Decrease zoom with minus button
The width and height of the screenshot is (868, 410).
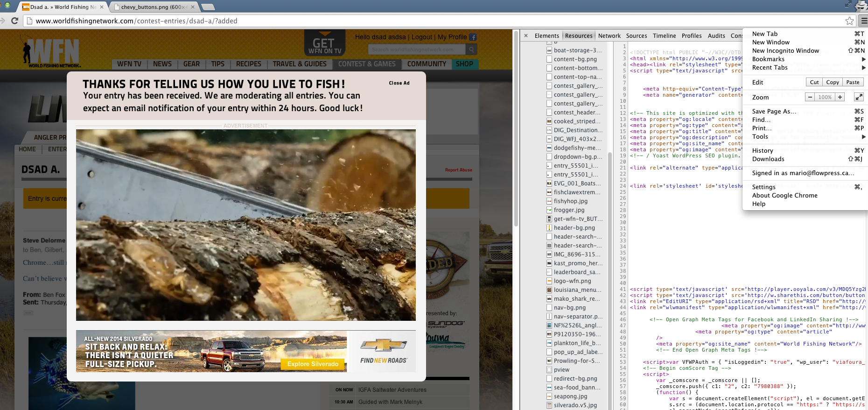[x=810, y=97]
